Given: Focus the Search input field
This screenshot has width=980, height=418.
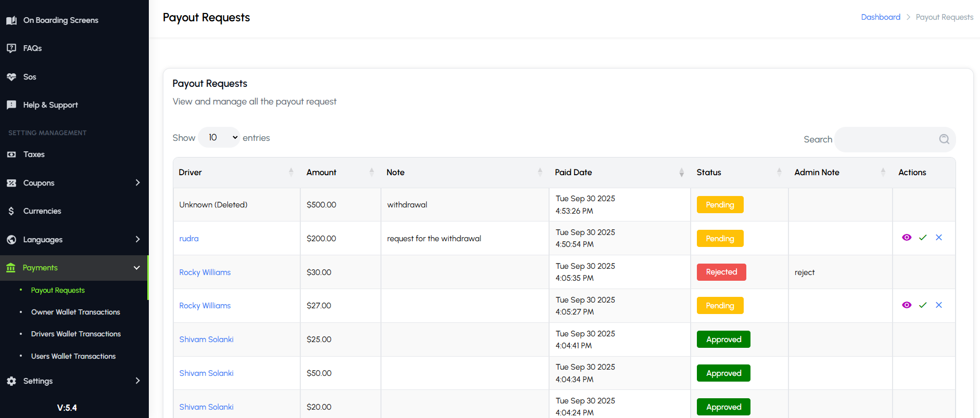Looking at the screenshot, I should (x=885, y=139).
